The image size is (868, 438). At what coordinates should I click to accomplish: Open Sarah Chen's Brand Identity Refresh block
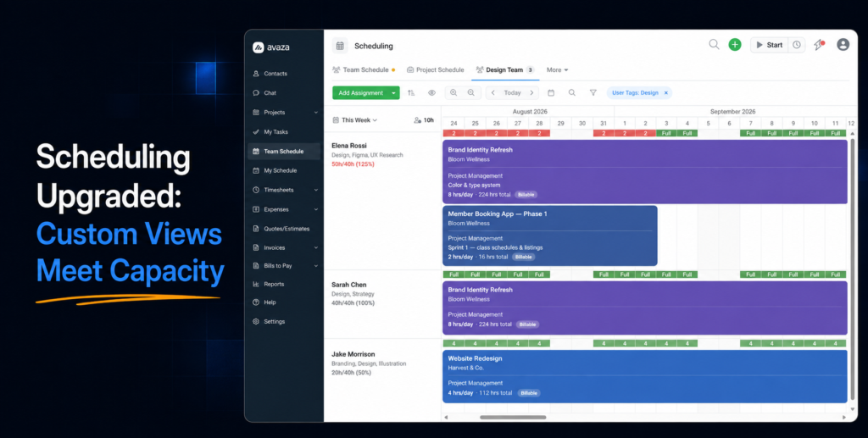[645, 308]
